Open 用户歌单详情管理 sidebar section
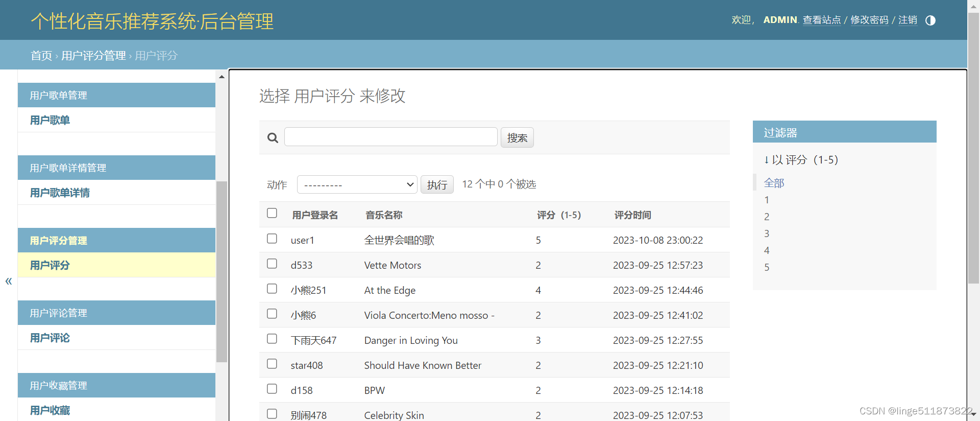Image resolution: width=980 pixels, height=421 pixels. (x=68, y=168)
